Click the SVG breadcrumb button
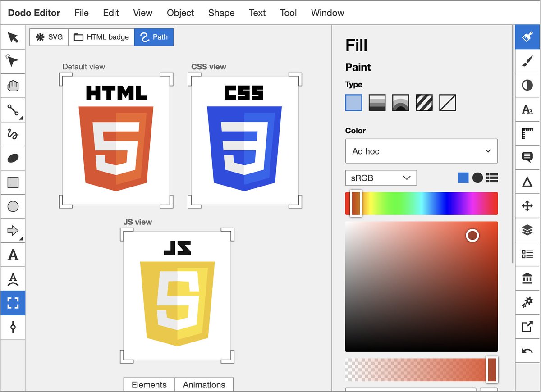541x392 pixels. click(49, 37)
